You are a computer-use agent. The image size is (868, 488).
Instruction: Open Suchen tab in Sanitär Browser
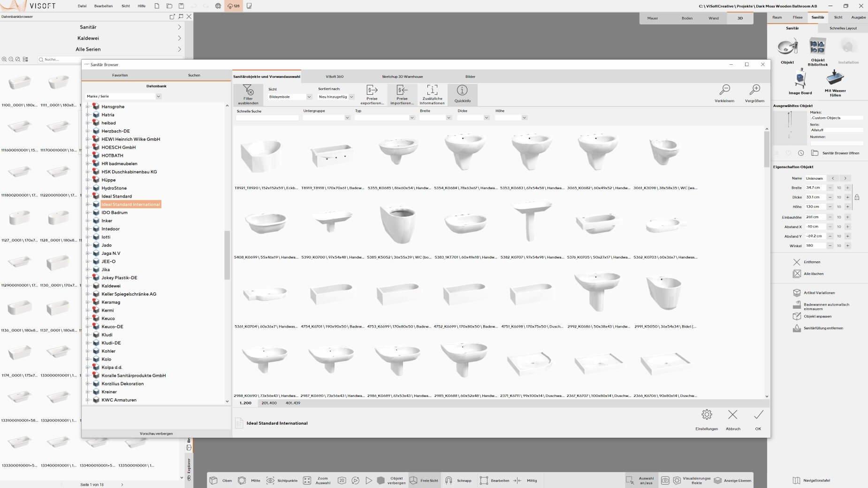point(194,75)
